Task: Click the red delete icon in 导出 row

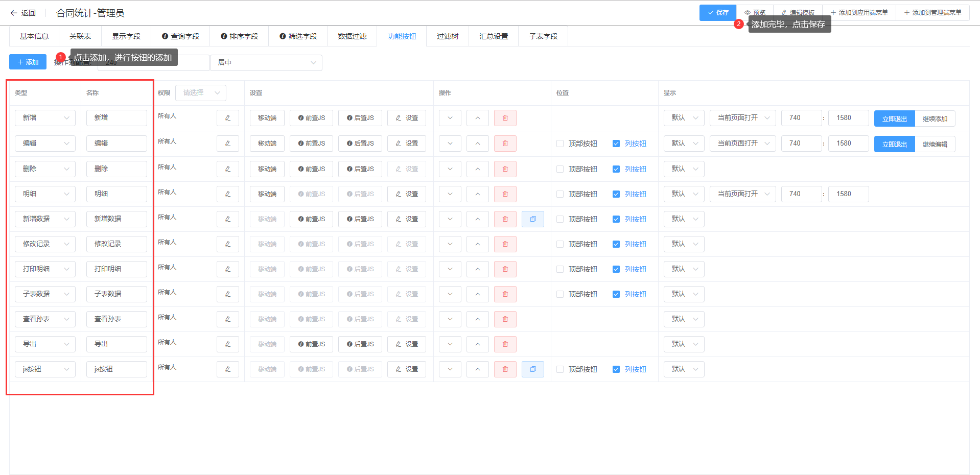Action: tap(505, 344)
